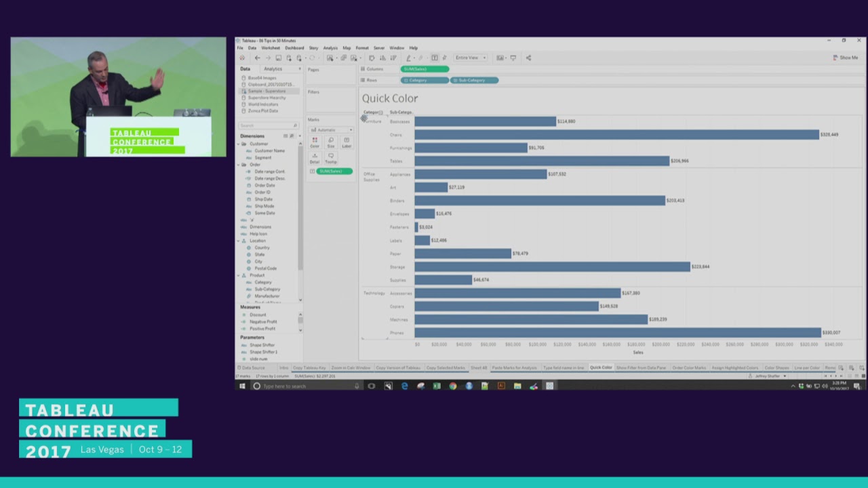868x488 pixels.
Task: Switch to the Paste Marks for Analysis tab
Action: pyautogui.click(x=514, y=367)
